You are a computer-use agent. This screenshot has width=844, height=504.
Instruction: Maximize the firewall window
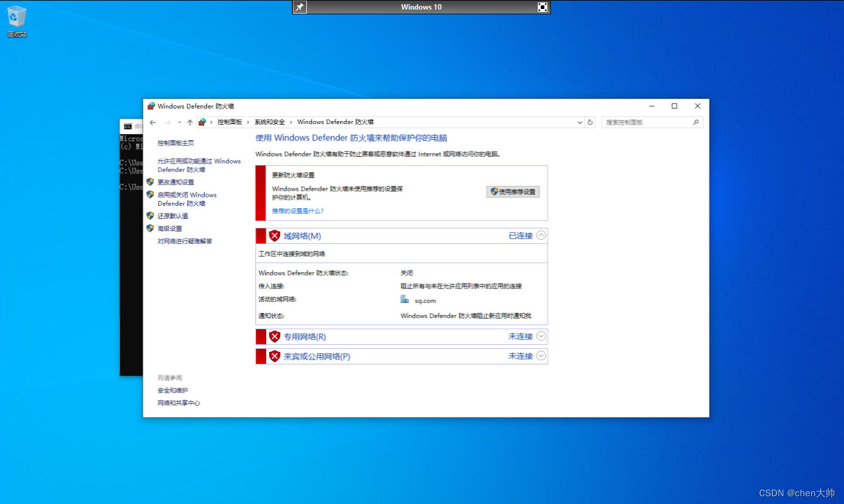(x=674, y=106)
